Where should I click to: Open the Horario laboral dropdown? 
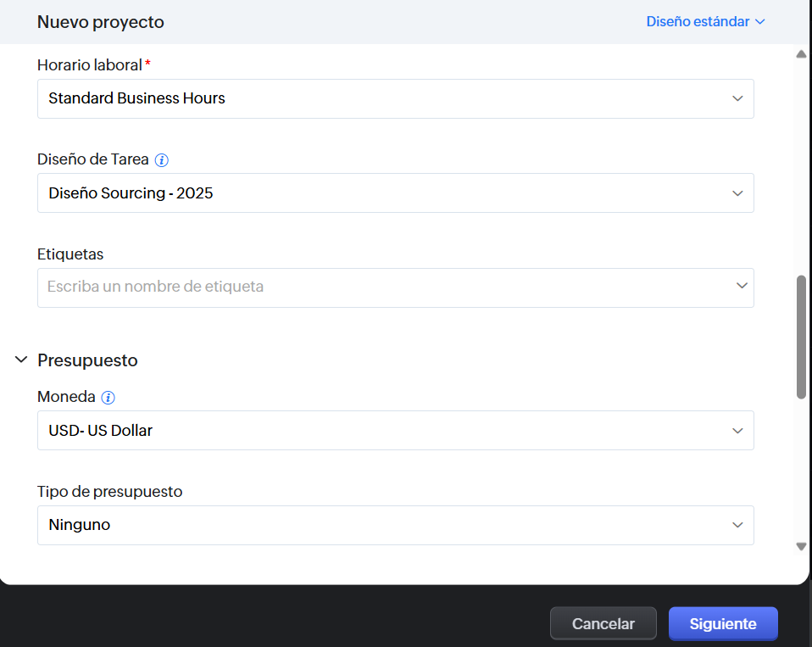click(x=395, y=98)
